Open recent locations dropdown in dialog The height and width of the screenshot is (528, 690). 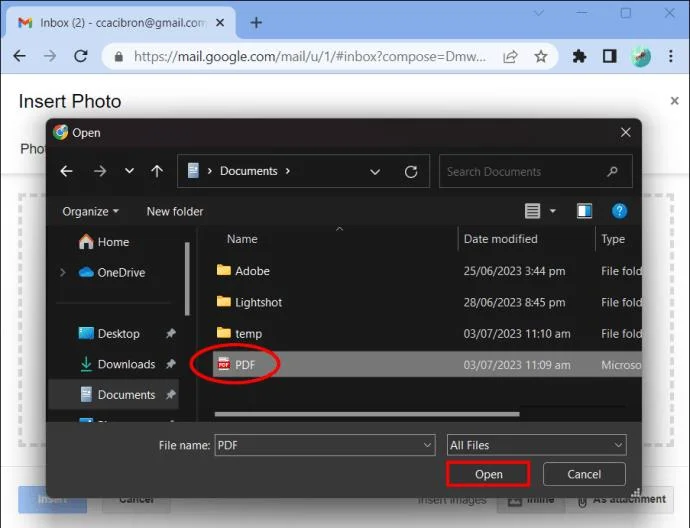point(129,171)
